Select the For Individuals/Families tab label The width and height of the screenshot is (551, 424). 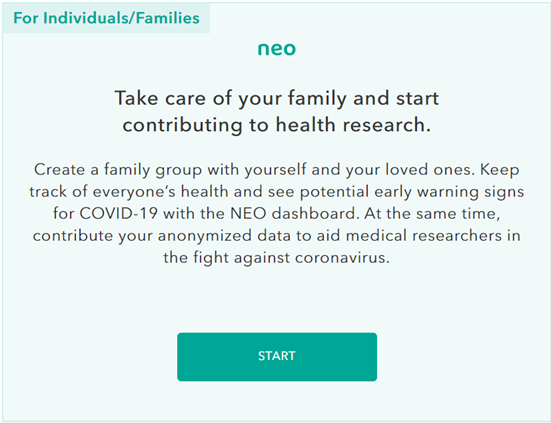[x=106, y=18]
